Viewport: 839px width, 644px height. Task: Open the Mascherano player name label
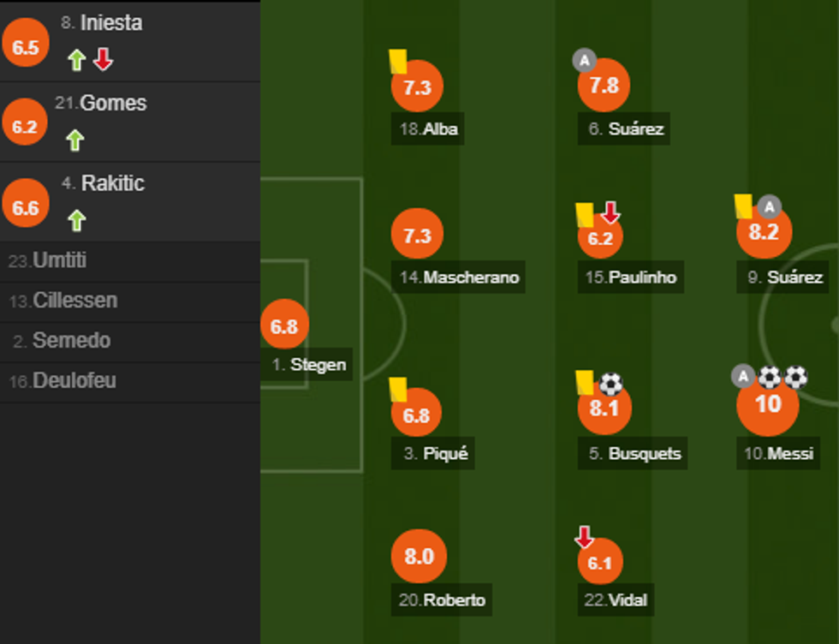[x=461, y=277]
